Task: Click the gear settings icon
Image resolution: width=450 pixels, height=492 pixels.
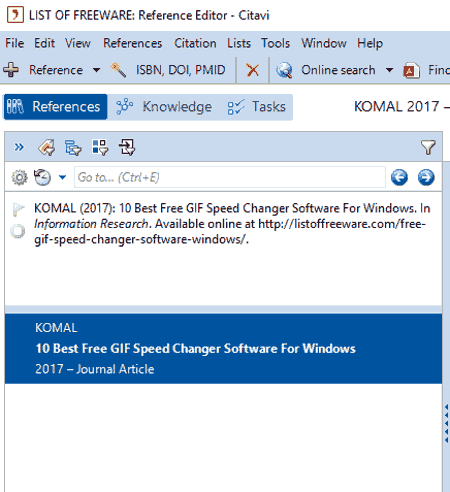Action: tap(19, 177)
